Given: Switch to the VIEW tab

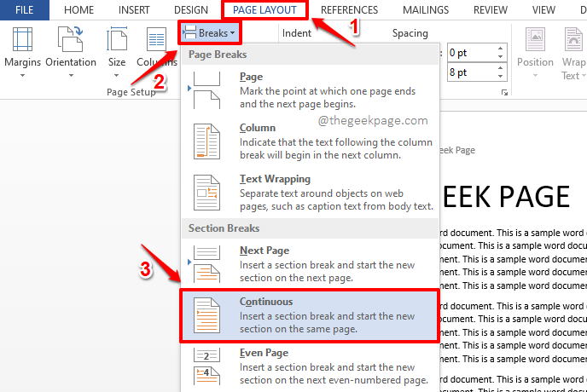Looking at the screenshot, I should pos(543,9).
